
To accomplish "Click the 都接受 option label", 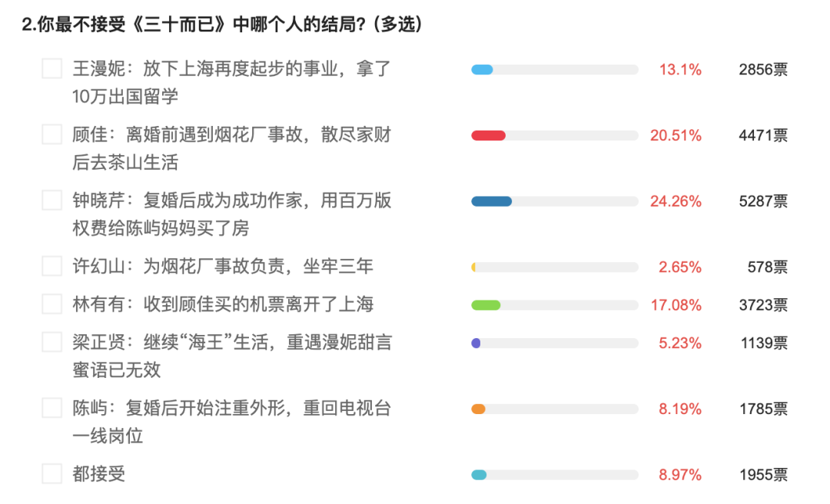I will 99,474.
